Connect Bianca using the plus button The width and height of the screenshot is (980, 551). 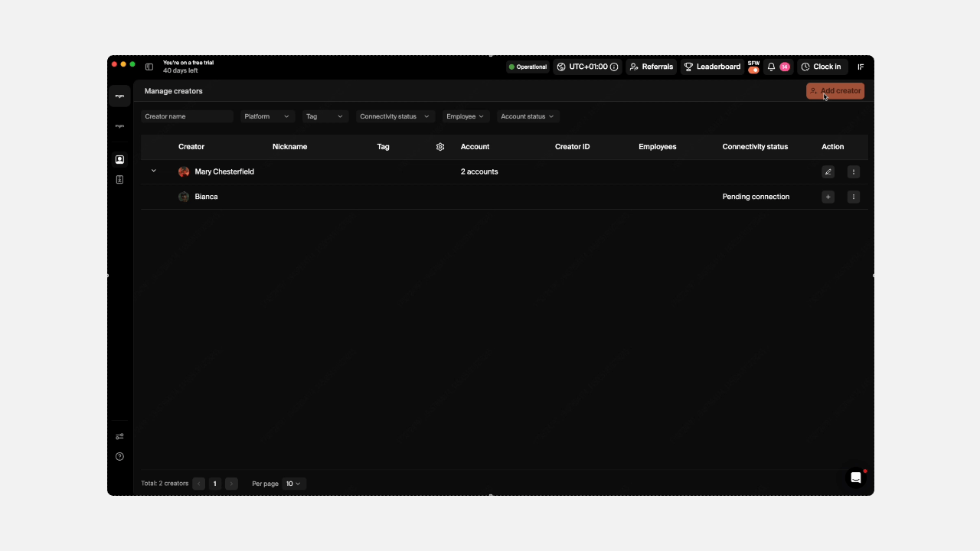click(828, 197)
